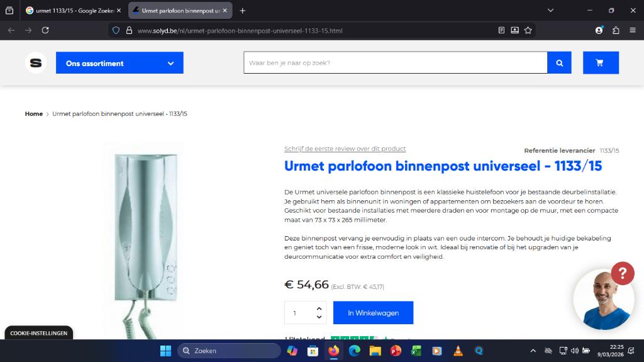The height and width of the screenshot is (362, 644).
Task: Go forward to the next page
Action: tap(28, 30)
